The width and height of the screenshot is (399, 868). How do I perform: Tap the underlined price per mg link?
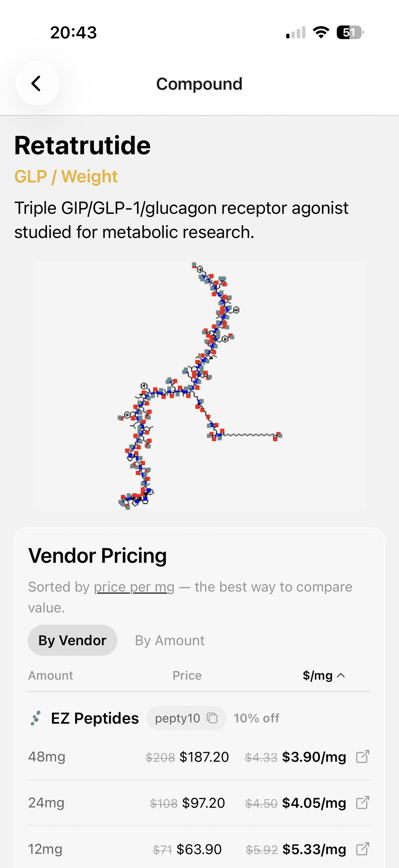click(x=134, y=587)
